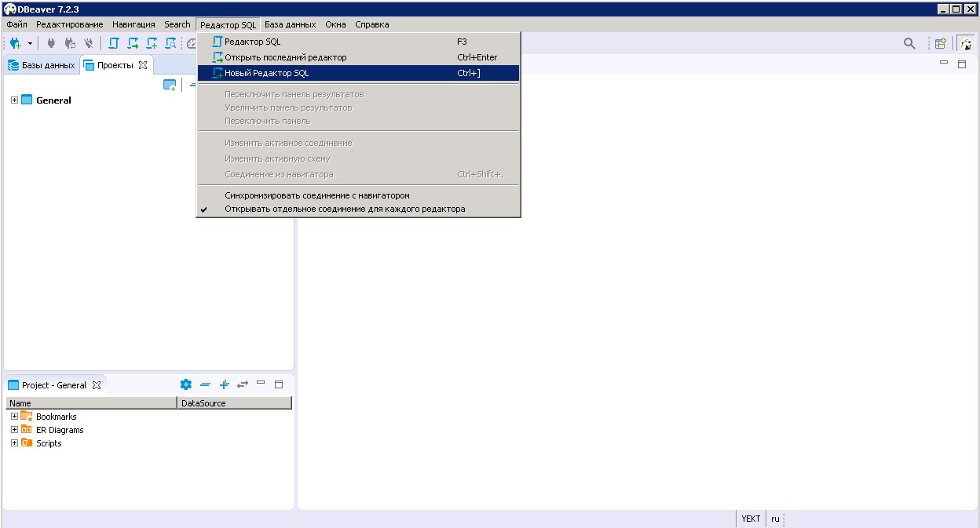Click toolbar icon to open recent SQL script
980x528 pixels.
pos(133,44)
